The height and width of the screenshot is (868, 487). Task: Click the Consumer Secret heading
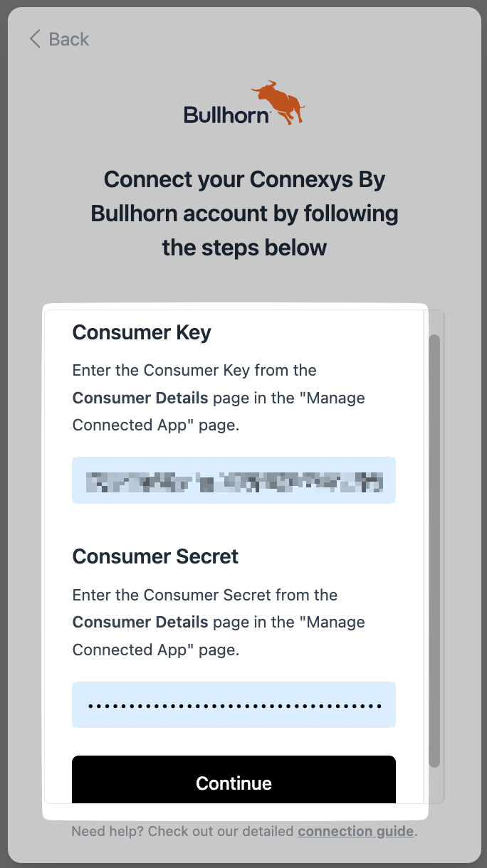coord(155,556)
